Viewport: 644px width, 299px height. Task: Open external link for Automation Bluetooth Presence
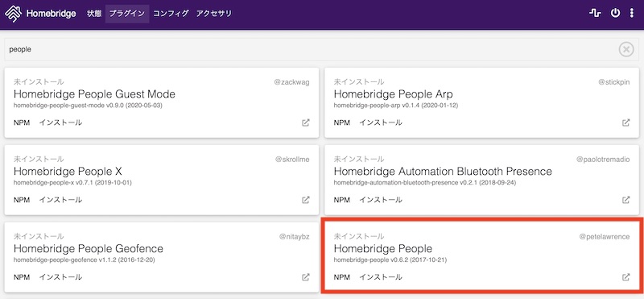click(626, 200)
